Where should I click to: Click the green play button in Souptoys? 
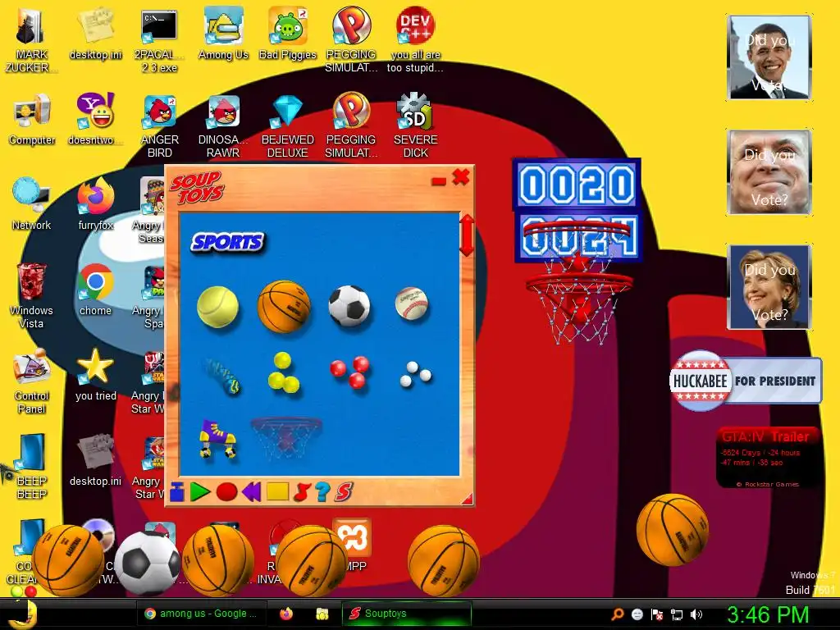click(x=200, y=492)
